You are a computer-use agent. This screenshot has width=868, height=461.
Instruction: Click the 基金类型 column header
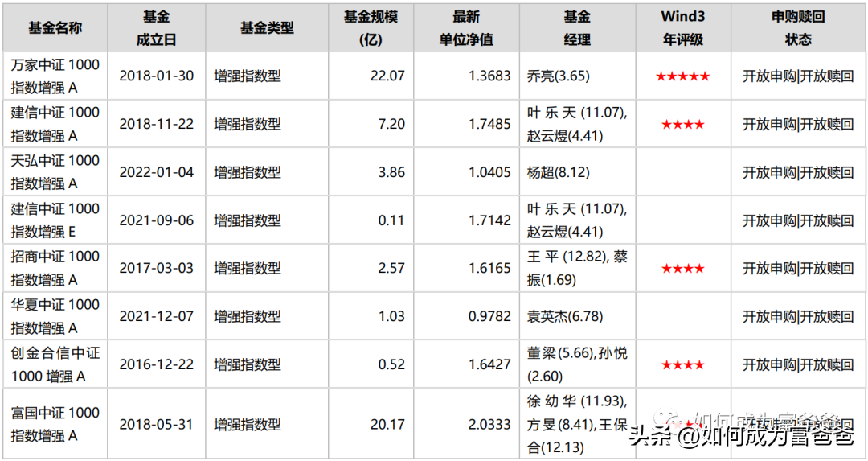pyautogui.click(x=267, y=28)
